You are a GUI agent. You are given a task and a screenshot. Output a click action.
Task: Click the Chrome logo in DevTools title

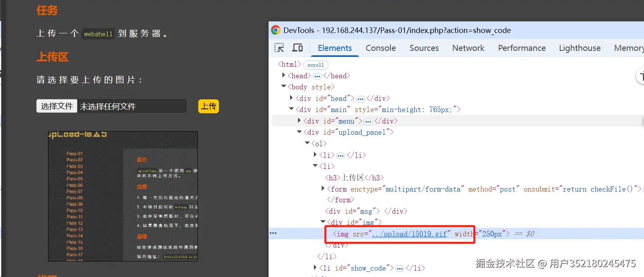276,30
